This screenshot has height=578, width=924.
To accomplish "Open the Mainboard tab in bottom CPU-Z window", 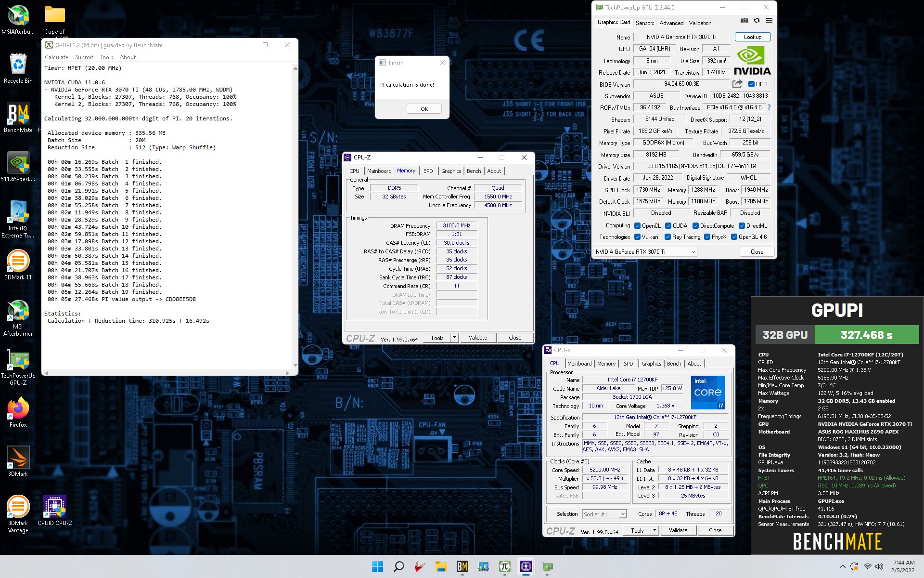I will pos(579,364).
